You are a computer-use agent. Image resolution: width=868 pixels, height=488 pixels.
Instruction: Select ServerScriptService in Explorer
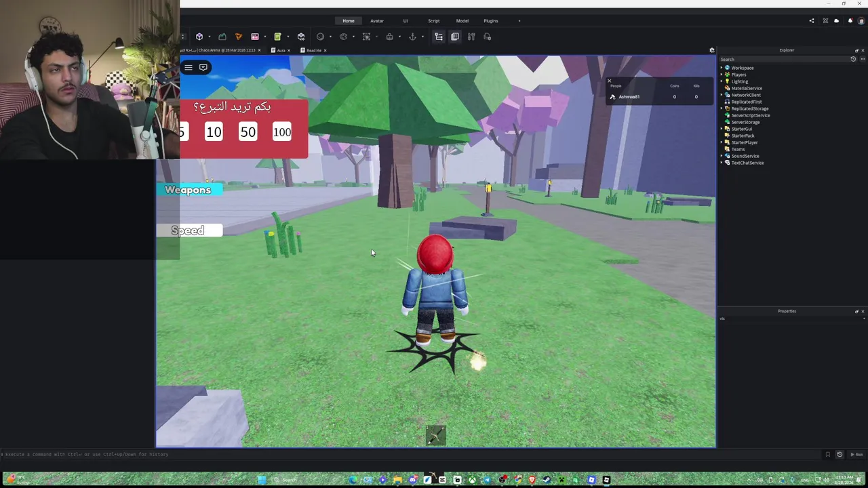(x=750, y=115)
